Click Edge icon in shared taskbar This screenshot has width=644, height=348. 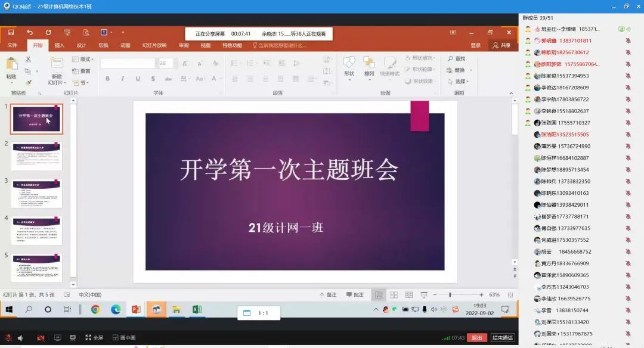116,309
